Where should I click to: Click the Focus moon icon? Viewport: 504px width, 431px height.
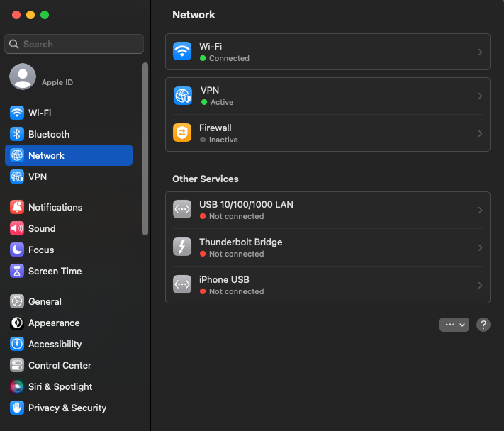click(x=17, y=250)
